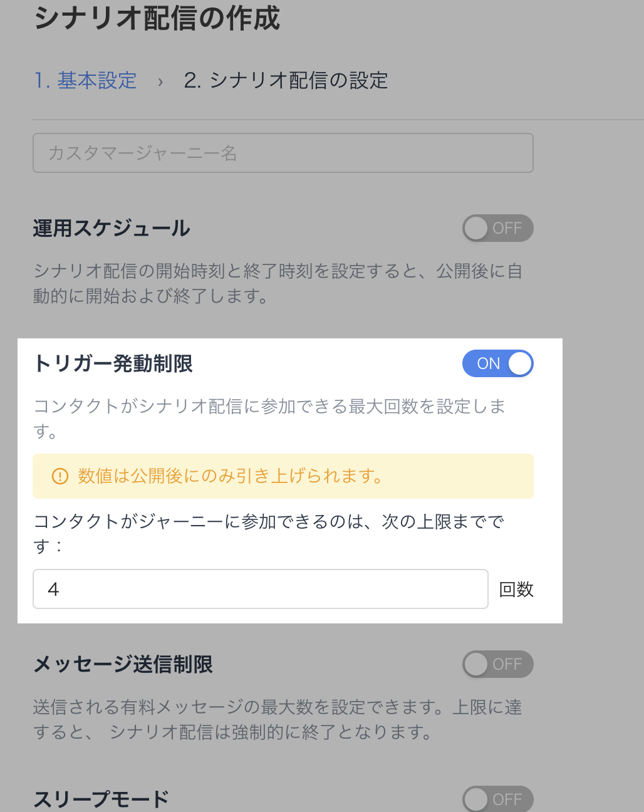Switch on スリープモード toggle

click(x=497, y=799)
